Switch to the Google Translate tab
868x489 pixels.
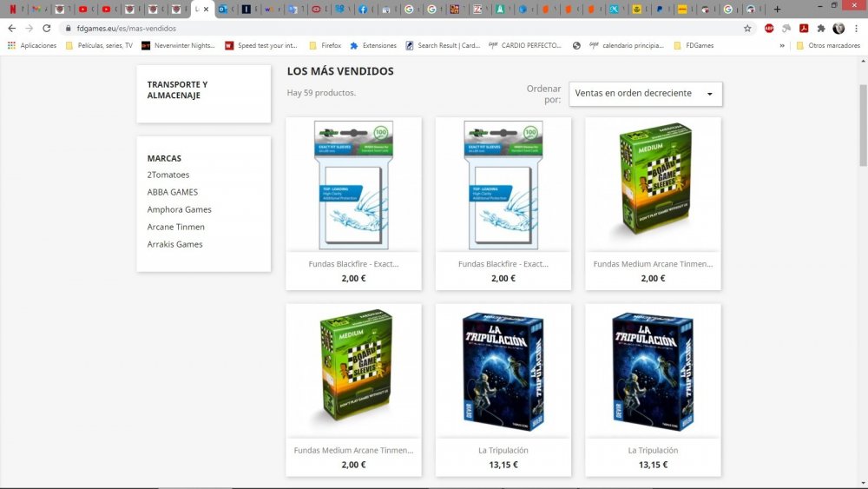[293, 9]
